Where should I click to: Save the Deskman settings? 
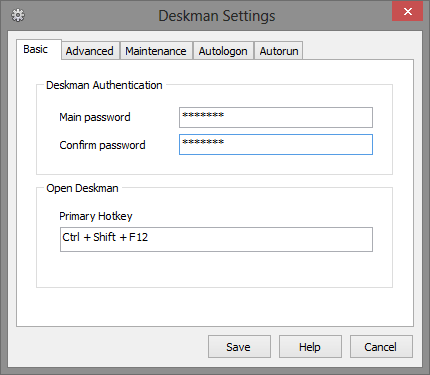(x=239, y=347)
